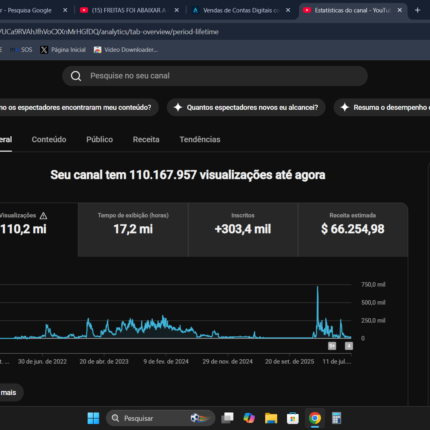Click the "9+" video marker below chart
The width and height of the screenshot is (430, 430).
[x=332, y=346]
